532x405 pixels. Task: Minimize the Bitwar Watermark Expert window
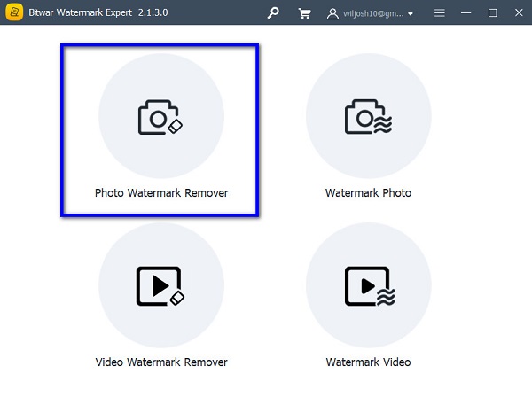pyautogui.click(x=465, y=13)
